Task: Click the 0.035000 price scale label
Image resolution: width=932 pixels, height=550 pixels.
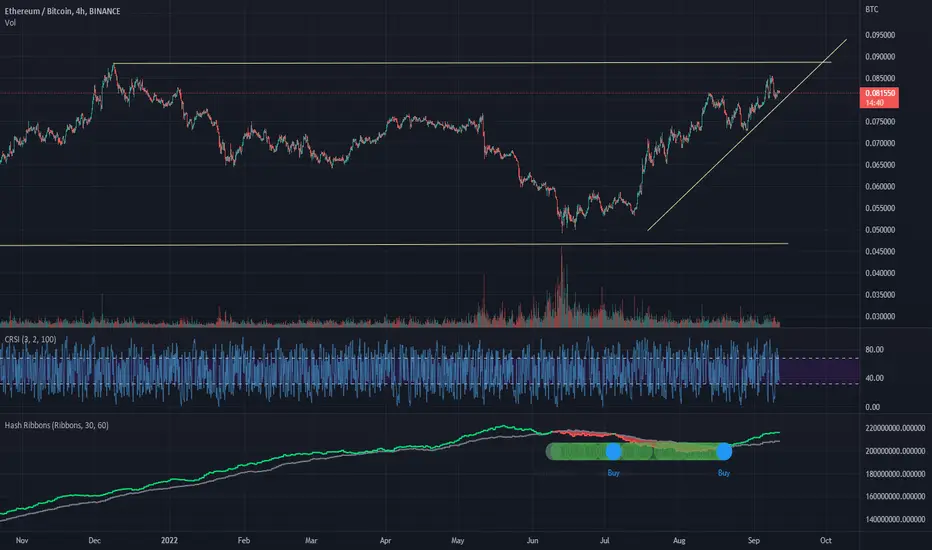Action: click(x=880, y=295)
